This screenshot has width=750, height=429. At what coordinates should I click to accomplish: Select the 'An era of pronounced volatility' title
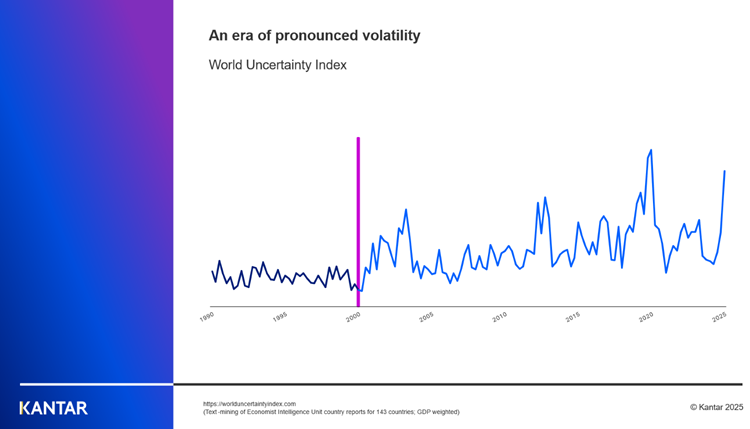(x=314, y=36)
